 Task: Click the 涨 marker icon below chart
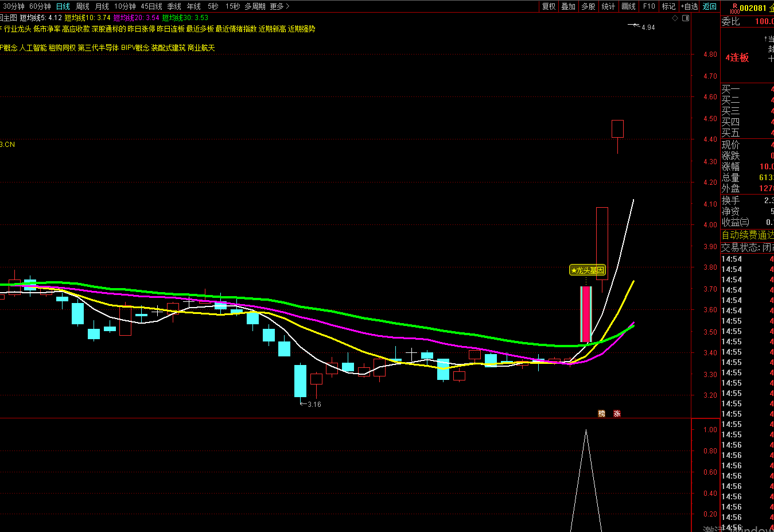point(617,413)
